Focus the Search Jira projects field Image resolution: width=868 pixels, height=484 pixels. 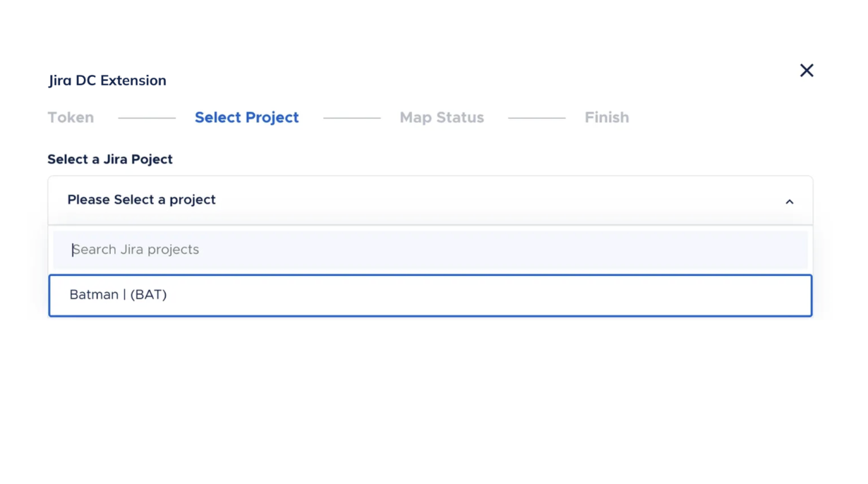[430, 250]
